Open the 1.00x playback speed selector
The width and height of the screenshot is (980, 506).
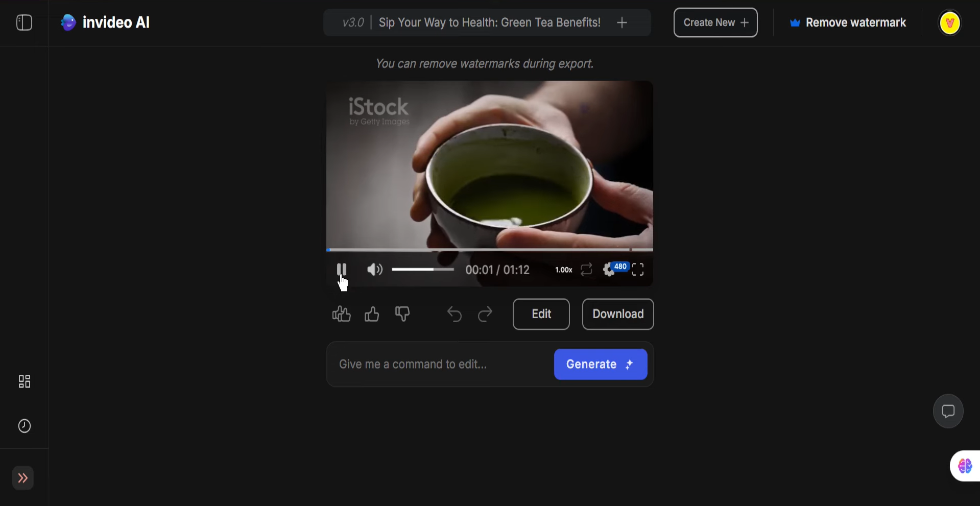pyautogui.click(x=563, y=270)
